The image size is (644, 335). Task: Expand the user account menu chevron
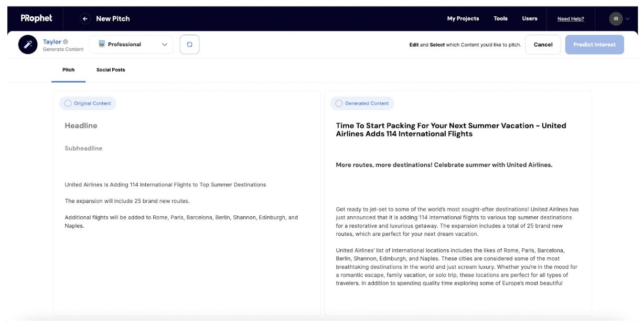tap(628, 19)
